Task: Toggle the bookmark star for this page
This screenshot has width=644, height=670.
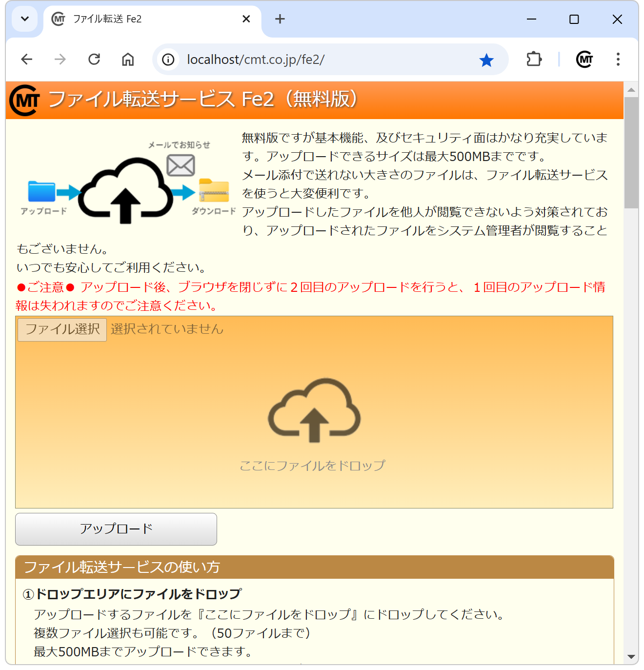Action: click(486, 60)
